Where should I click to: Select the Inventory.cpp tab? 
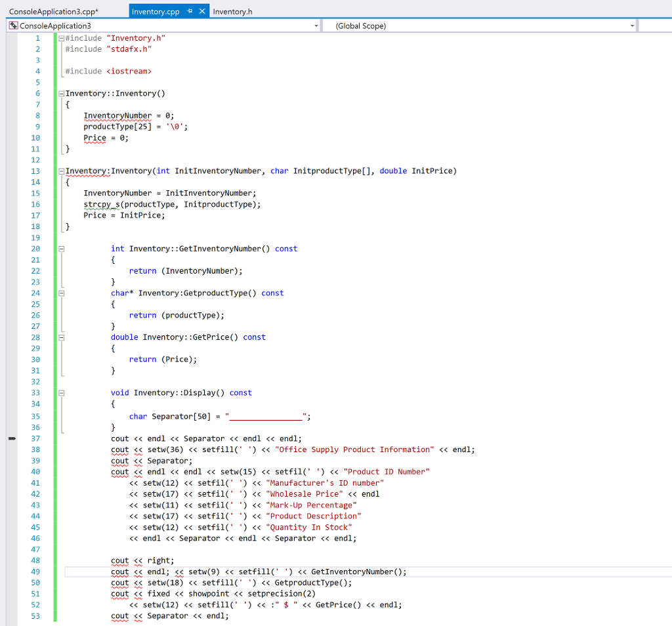[x=156, y=12]
